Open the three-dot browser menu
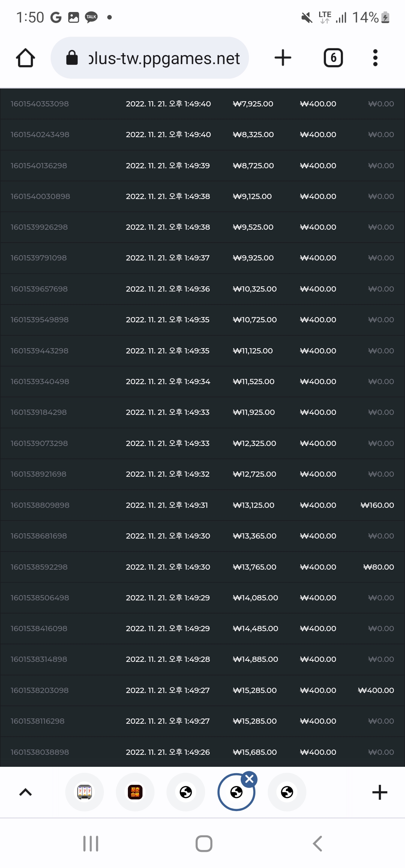 [x=375, y=58]
